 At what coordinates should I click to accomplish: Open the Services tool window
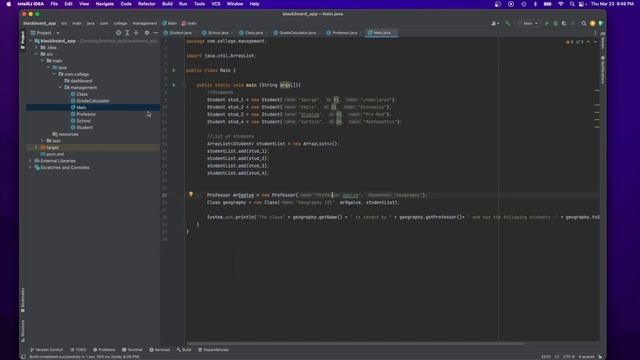[160, 350]
